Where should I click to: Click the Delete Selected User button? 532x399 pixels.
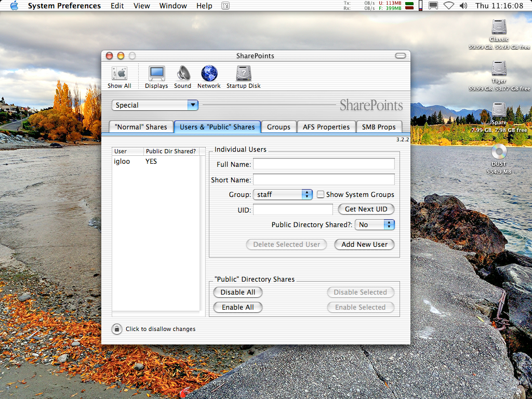286,245
